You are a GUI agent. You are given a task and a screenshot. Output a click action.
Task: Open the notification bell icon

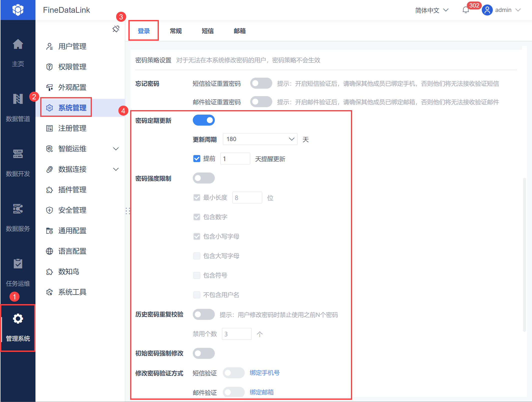[x=466, y=10]
